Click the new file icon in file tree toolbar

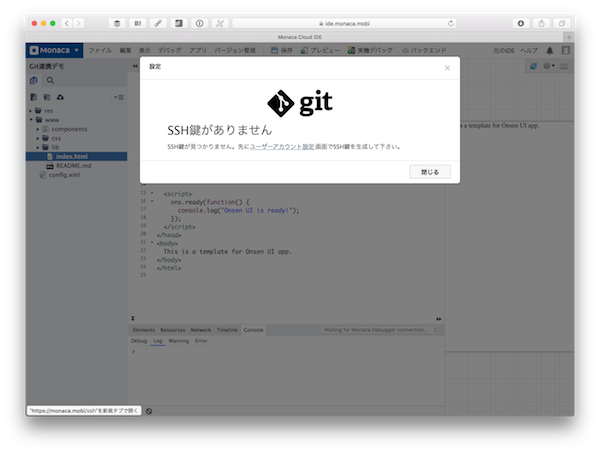pyautogui.click(x=34, y=97)
